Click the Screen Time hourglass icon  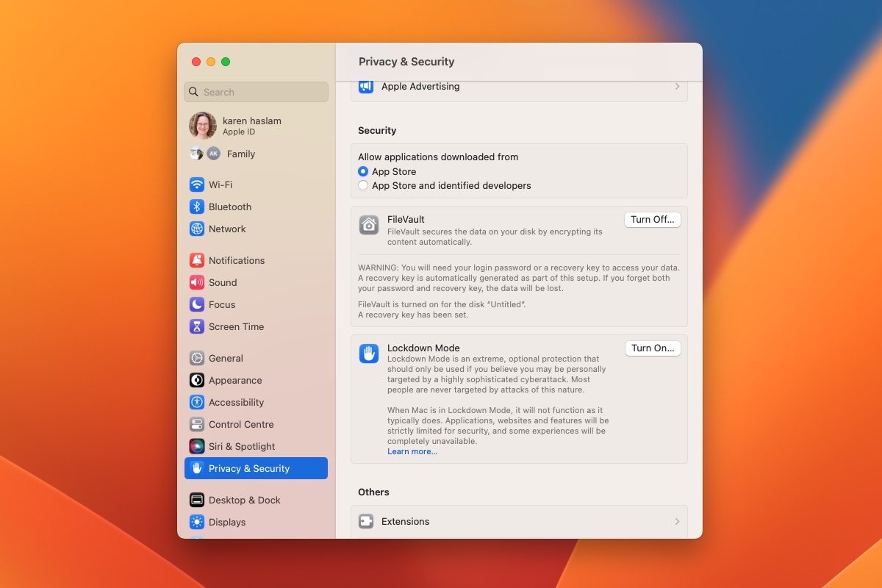[x=196, y=326]
